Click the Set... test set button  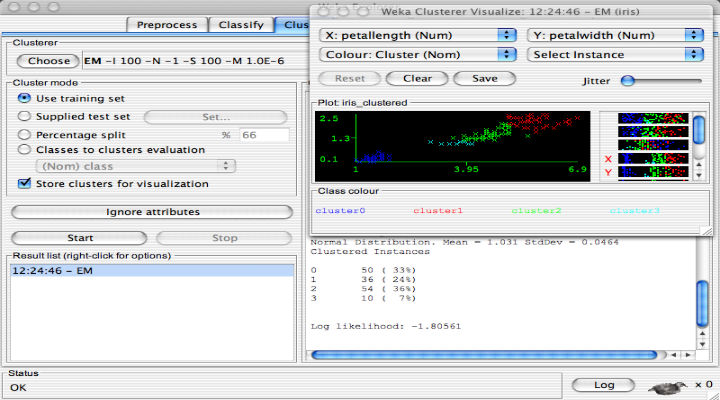pyautogui.click(x=216, y=117)
